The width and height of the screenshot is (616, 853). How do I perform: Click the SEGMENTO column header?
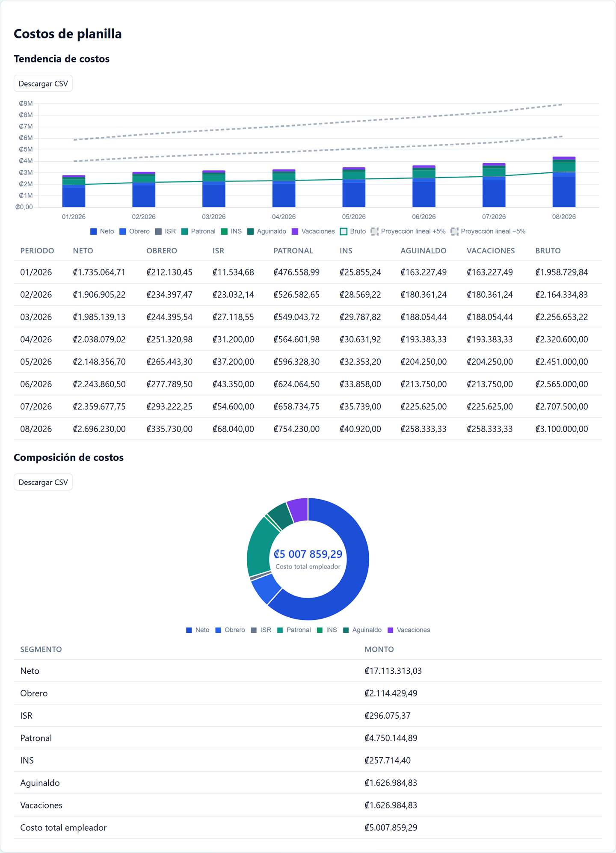[41, 649]
